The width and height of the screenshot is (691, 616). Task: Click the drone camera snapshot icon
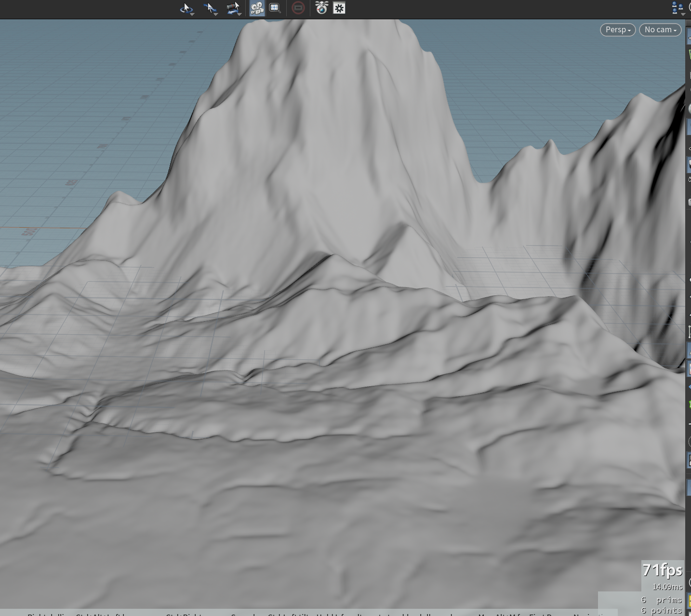[322, 8]
